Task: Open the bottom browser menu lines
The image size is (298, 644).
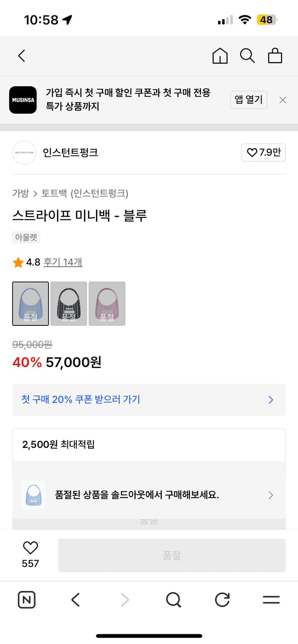Action: coord(271,600)
